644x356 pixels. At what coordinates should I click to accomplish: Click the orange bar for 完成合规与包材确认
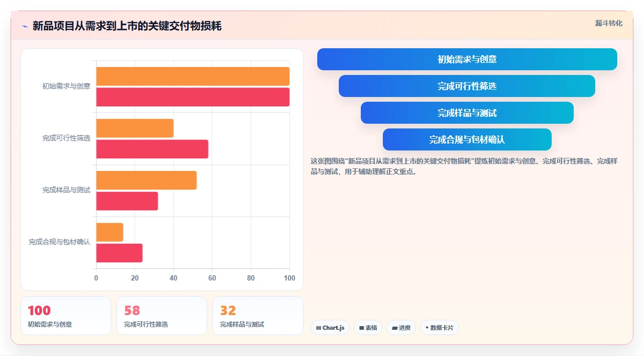tap(110, 232)
